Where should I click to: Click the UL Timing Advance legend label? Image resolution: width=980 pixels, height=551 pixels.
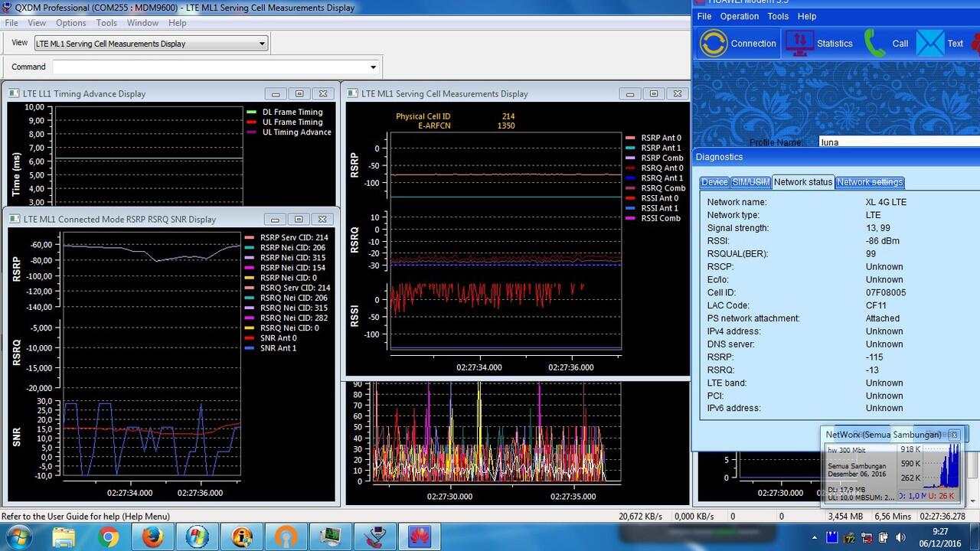coord(296,132)
